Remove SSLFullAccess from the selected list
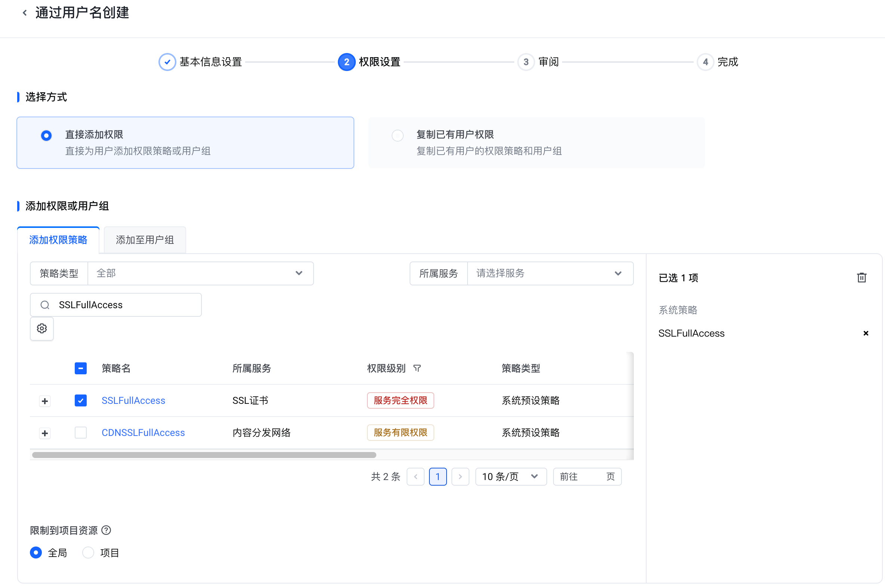The width and height of the screenshot is (885, 588). point(866,333)
